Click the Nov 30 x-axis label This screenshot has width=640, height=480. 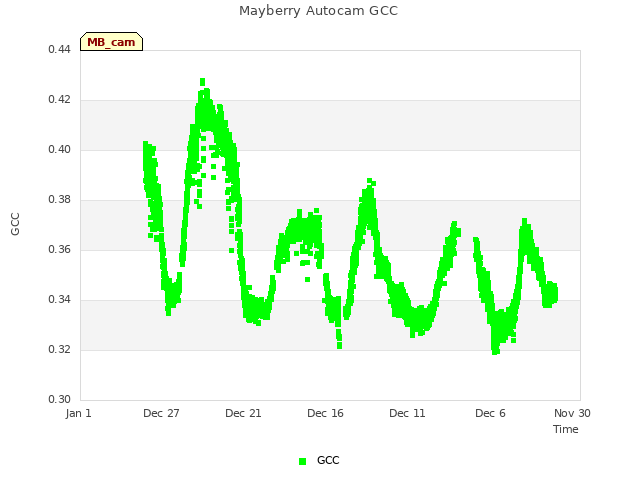pyautogui.click(x=572, y=413)
